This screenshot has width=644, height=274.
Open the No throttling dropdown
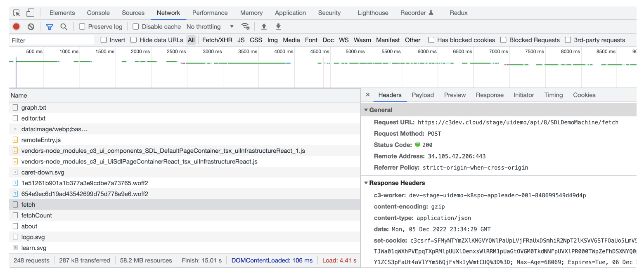(x=210, y=27)
